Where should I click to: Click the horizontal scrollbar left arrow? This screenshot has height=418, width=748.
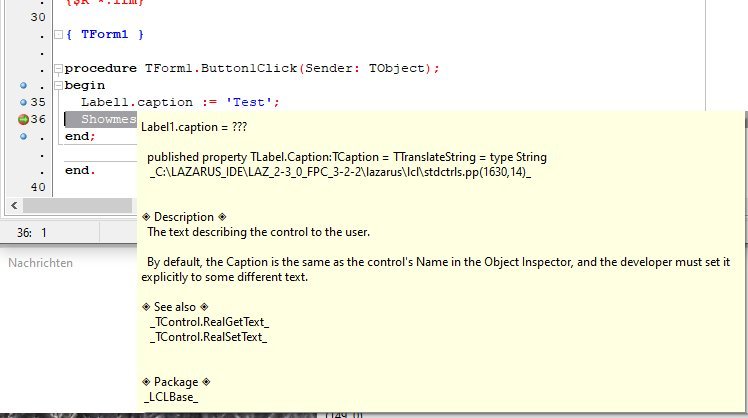(x=11, y=205)
